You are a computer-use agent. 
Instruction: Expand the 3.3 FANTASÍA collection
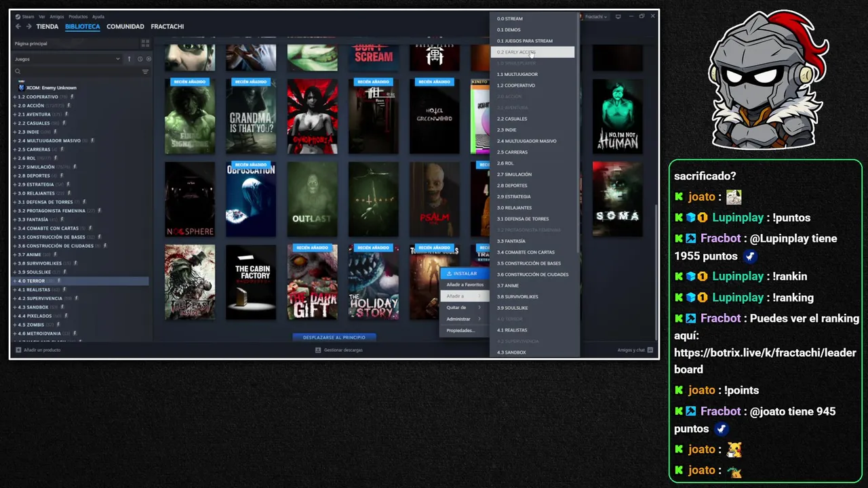click(x=15, y=220)
